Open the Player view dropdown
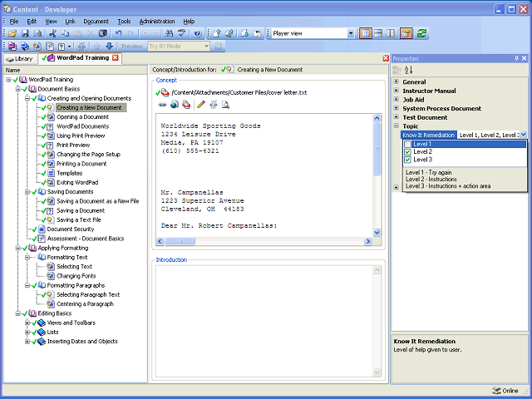The image size is (532, 399). click(349, 33)
